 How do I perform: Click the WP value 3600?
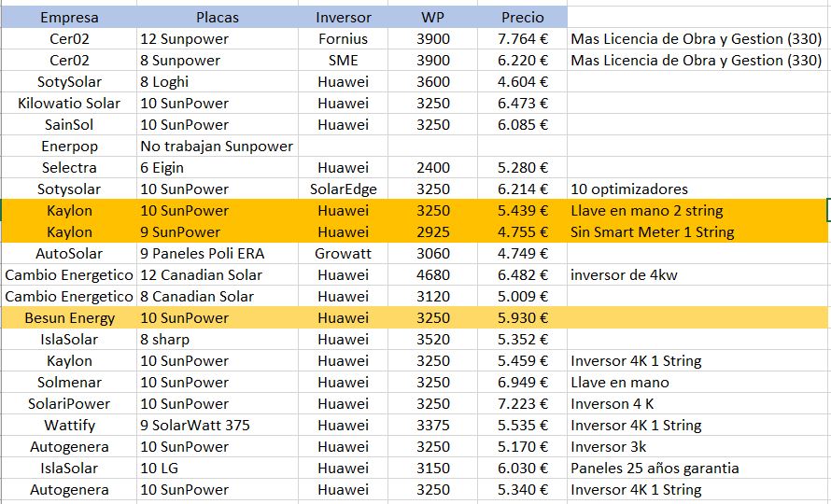pyautogui.click(x=432, y=81)
